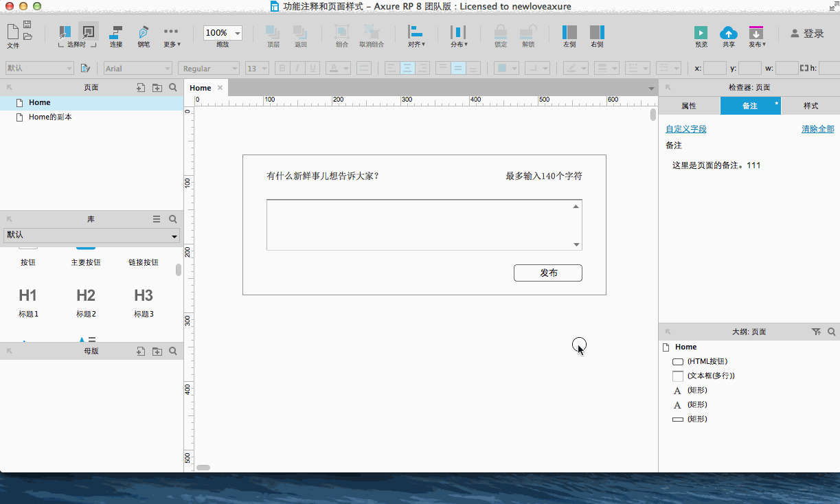Open the 对齐 align dropdown
This screenshot has width=840, height=504.
pyautogui.click(x=416, y=36)
